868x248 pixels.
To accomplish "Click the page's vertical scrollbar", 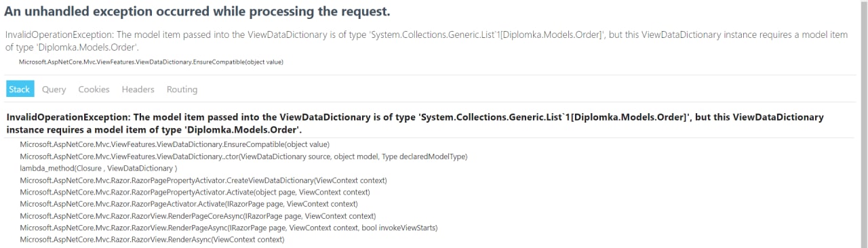I will (864, 124).
